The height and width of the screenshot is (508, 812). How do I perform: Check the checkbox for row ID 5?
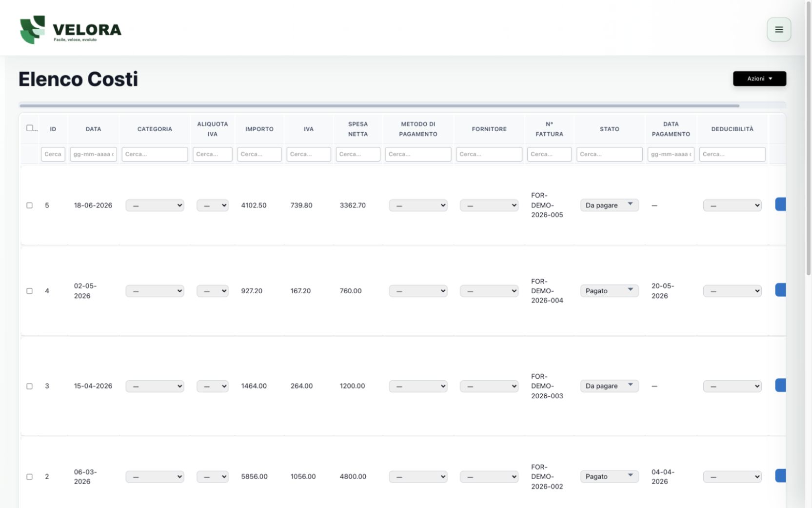point(29,205)
